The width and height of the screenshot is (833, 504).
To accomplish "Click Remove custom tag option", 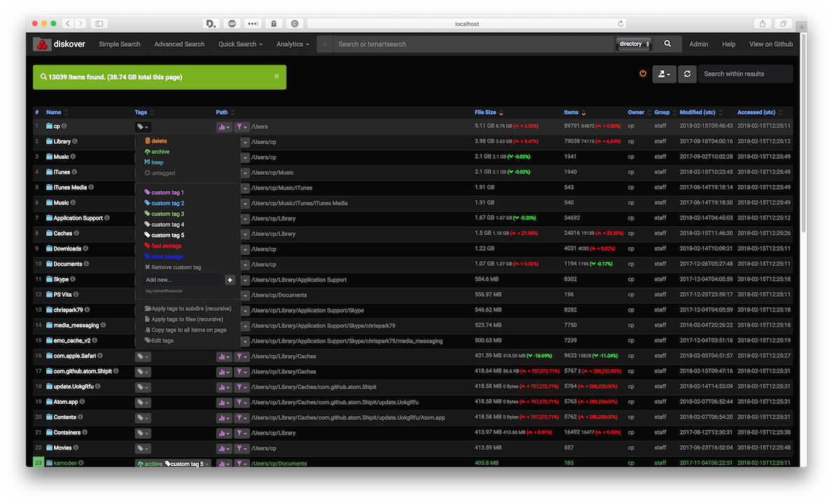I will pyautogui.click(x=172, y=267).
